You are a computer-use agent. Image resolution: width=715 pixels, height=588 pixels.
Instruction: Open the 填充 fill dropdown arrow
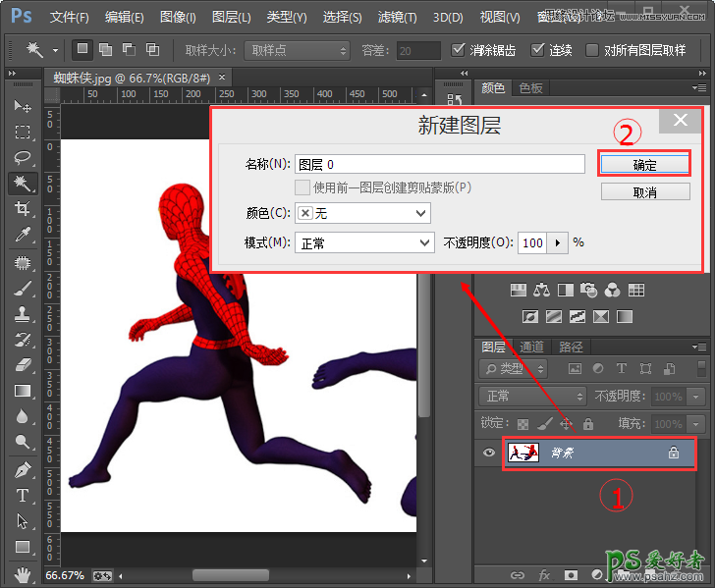point(695,424)
